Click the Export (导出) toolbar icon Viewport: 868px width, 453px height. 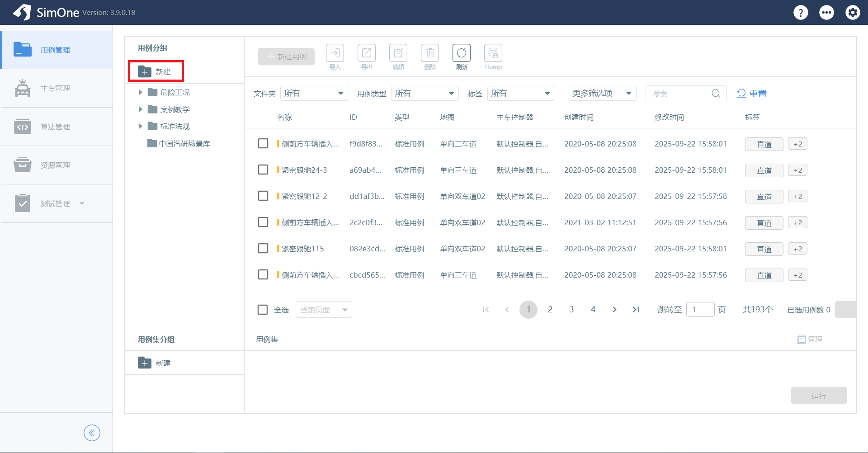coord(367,53)
